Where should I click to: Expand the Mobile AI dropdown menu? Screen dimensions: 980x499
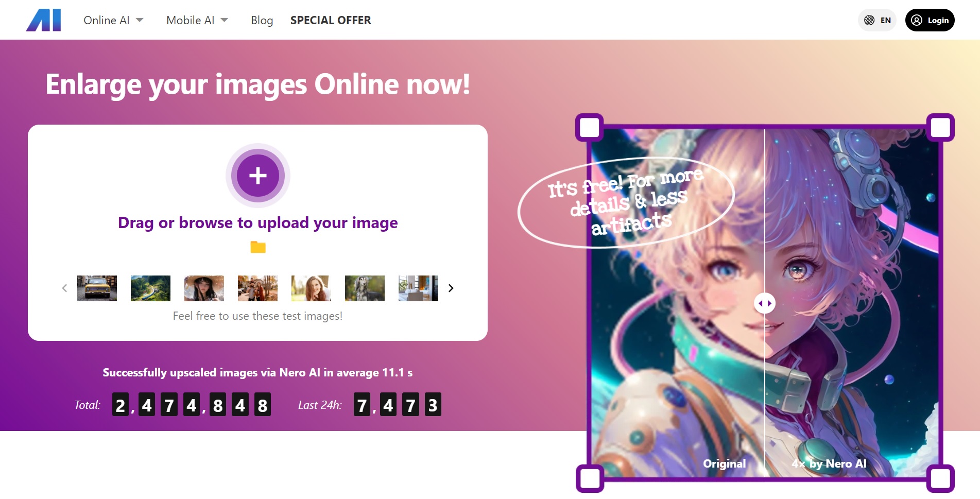click(197, 20)
